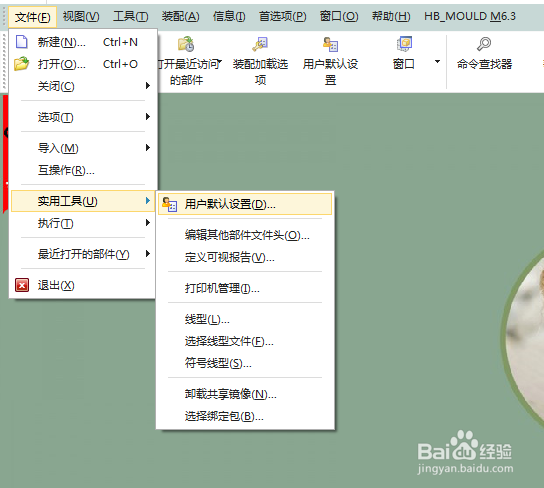
Task: Open the 信息(I) menu
Action: [x=229, y=16]
